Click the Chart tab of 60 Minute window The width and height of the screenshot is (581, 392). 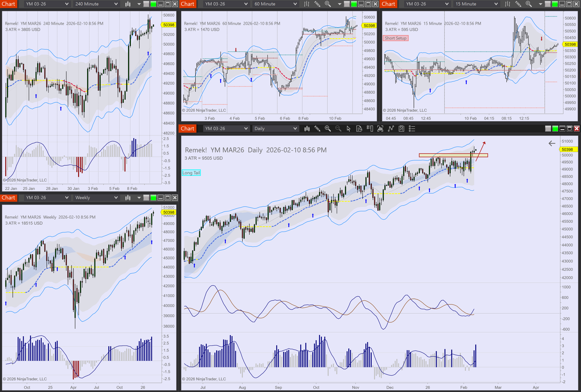point(187,4)
